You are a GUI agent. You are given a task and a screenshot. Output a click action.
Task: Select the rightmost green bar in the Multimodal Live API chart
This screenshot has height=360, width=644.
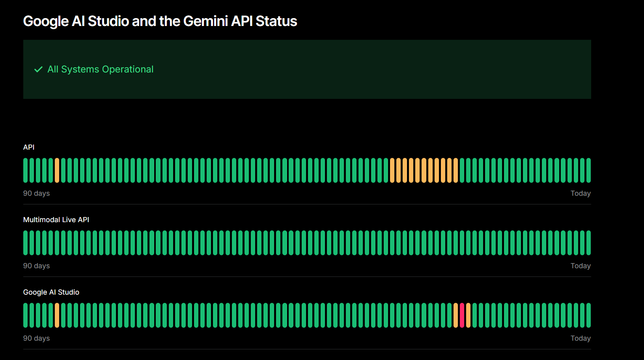click(x=588, y=242)
